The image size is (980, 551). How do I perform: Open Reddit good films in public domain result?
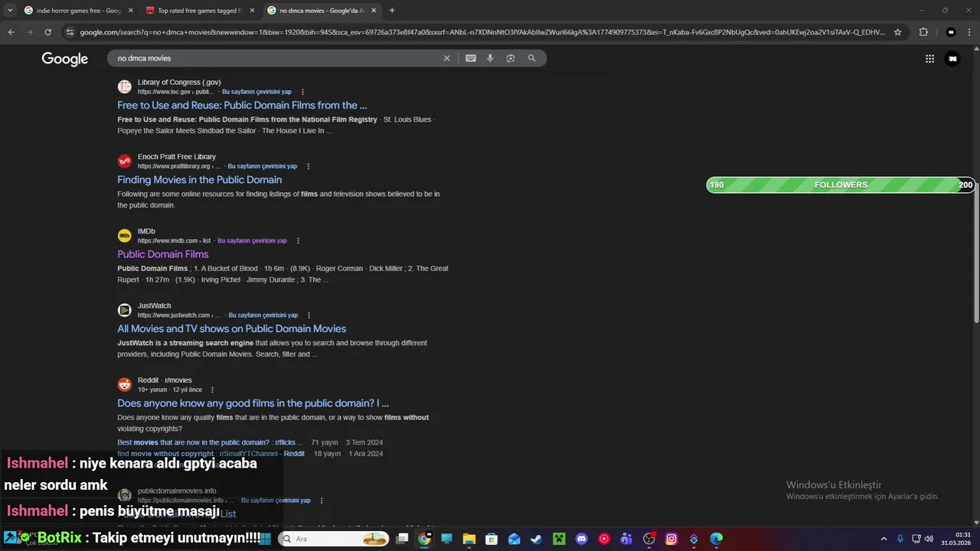pos(253,403)
